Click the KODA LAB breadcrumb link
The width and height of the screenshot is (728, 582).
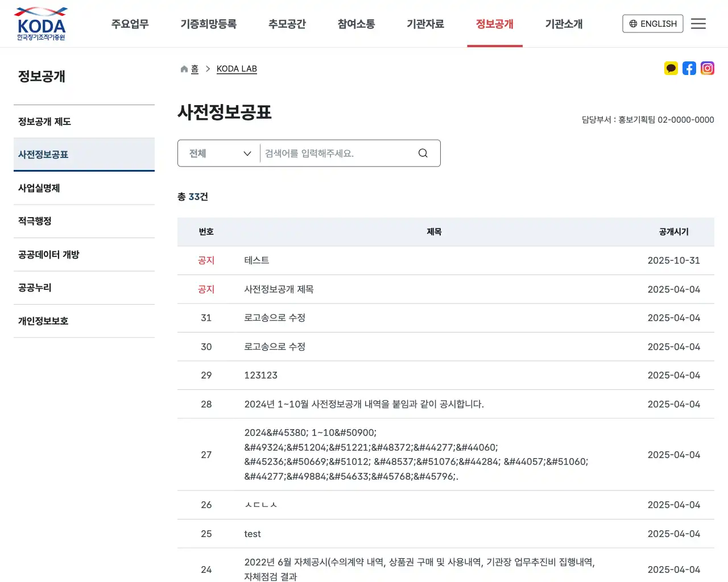pyautogui.click(x=237, y=68)
